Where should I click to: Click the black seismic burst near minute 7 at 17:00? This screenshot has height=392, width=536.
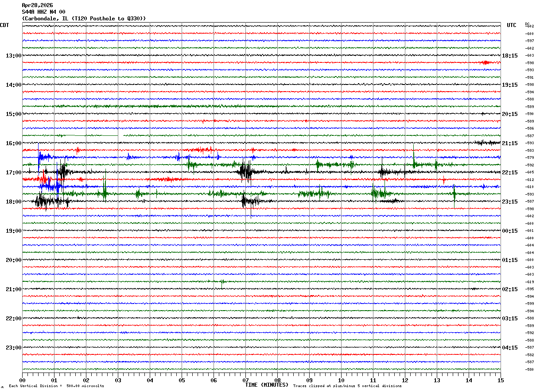(x=245, y=172)
